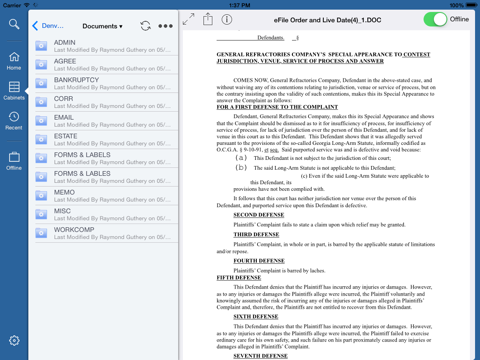Open the Documents dropdown title
480x360 pixels.
(102, 26)
